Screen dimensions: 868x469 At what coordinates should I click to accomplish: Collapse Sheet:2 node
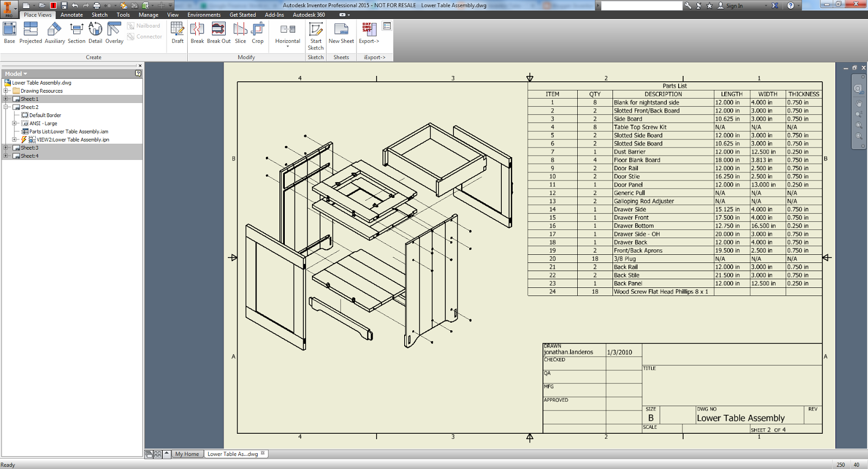(x=6, y=107)
